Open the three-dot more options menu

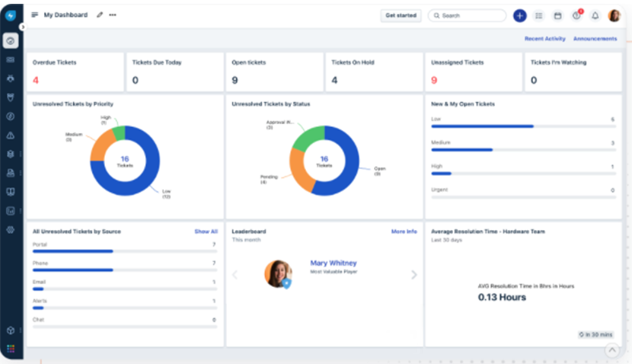[113, 15]
